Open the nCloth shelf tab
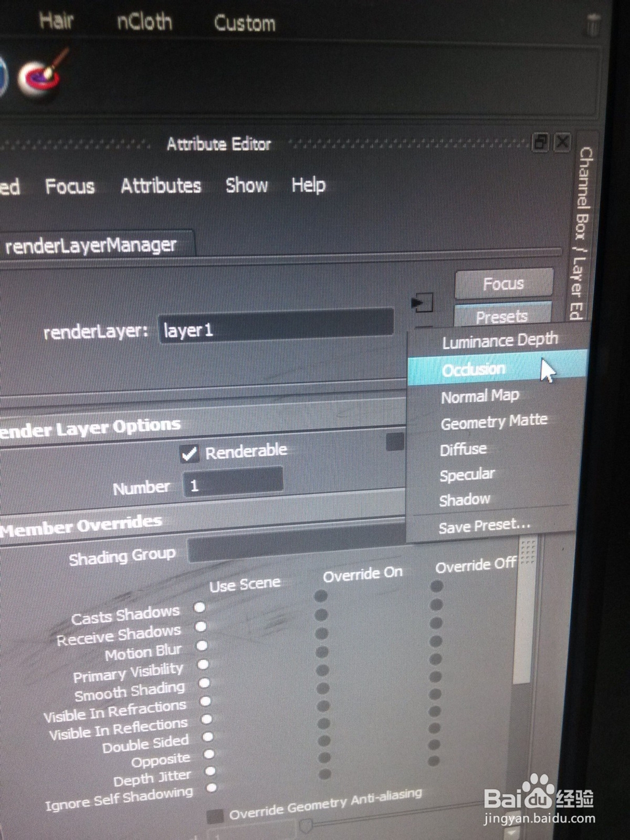The height and width of the screenshot is (840, 630). coord(144,22)
